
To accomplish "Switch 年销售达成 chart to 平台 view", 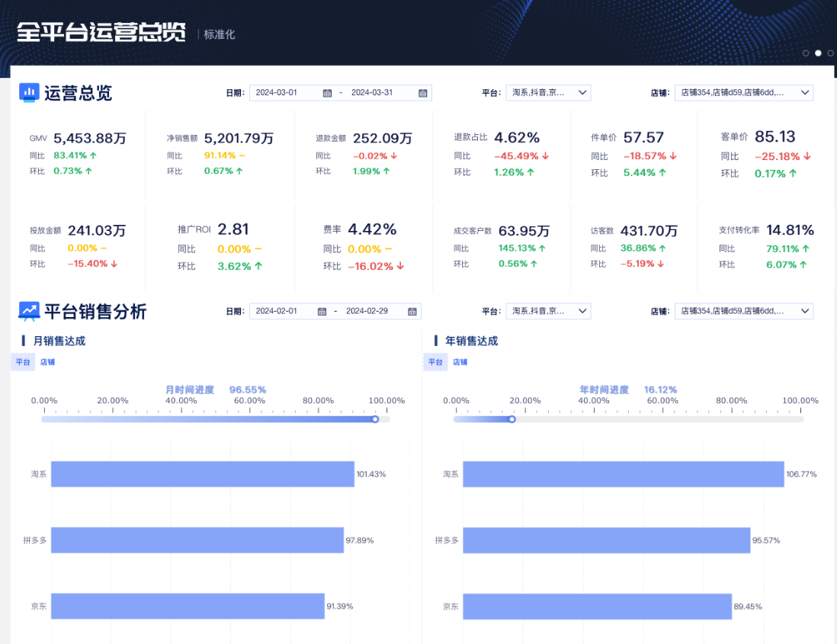I will [x=435, y=362].
